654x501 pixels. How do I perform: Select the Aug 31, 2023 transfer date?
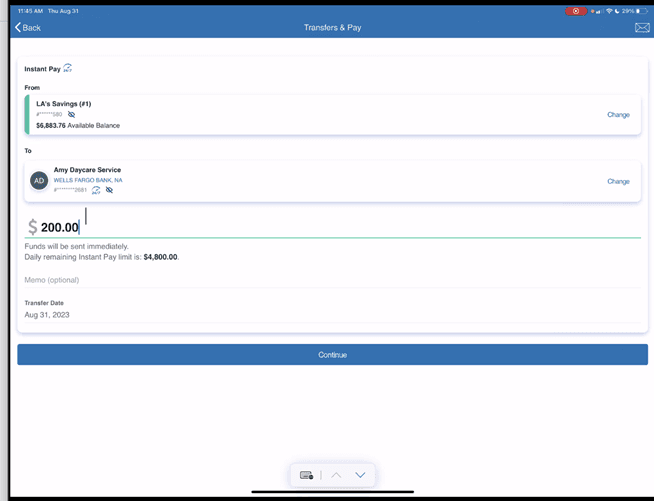[47, 315]
